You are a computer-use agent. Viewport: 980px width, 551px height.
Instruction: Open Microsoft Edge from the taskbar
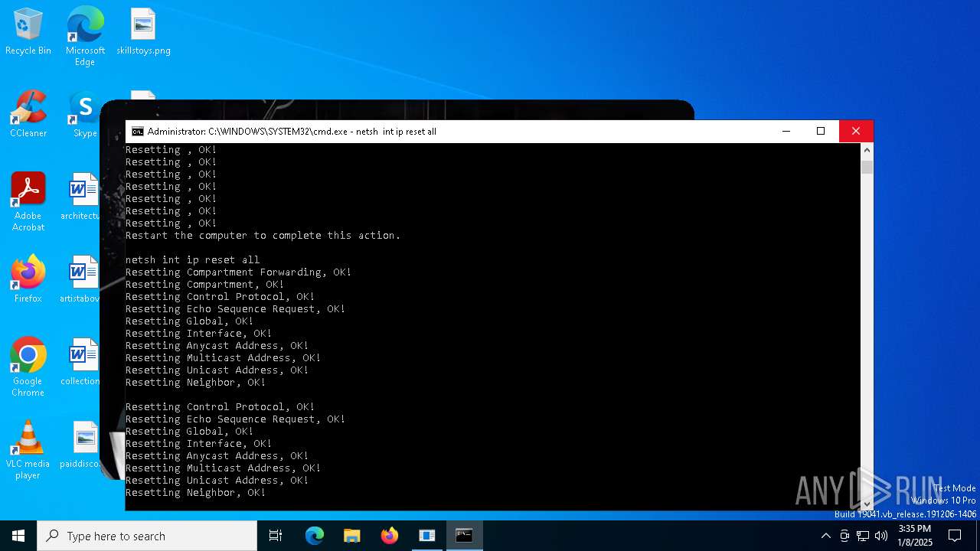click(315, 536)
